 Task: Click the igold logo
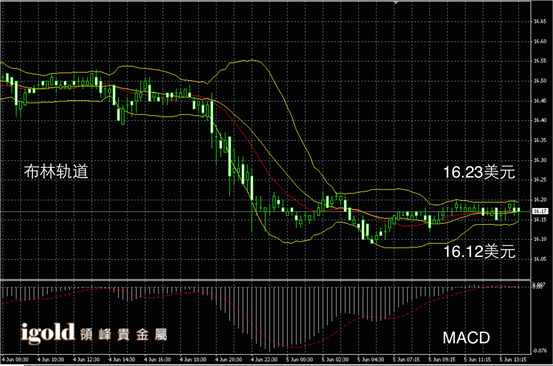48,333
